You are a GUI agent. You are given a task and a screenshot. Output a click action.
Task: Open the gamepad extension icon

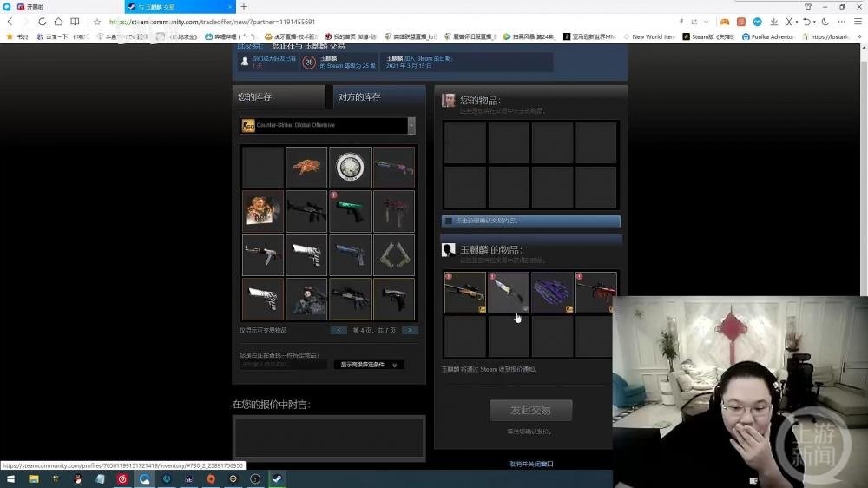click(x=725, y=22)
